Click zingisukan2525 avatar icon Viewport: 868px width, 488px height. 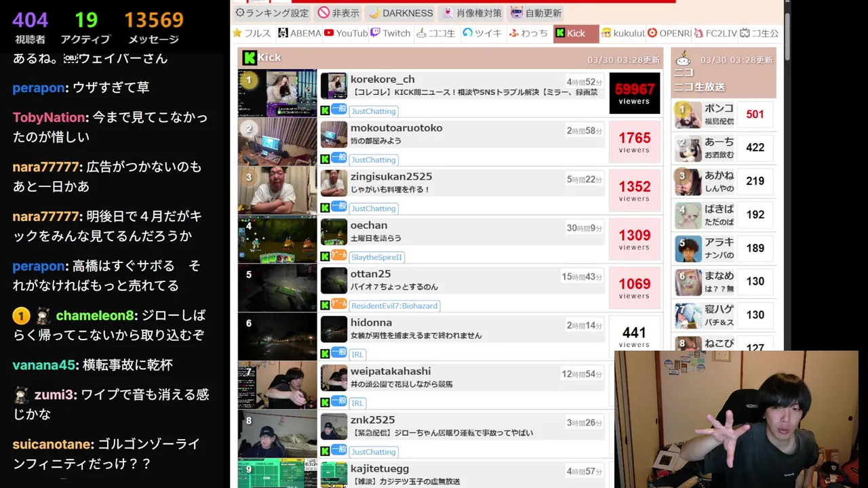tap(334, 184)
